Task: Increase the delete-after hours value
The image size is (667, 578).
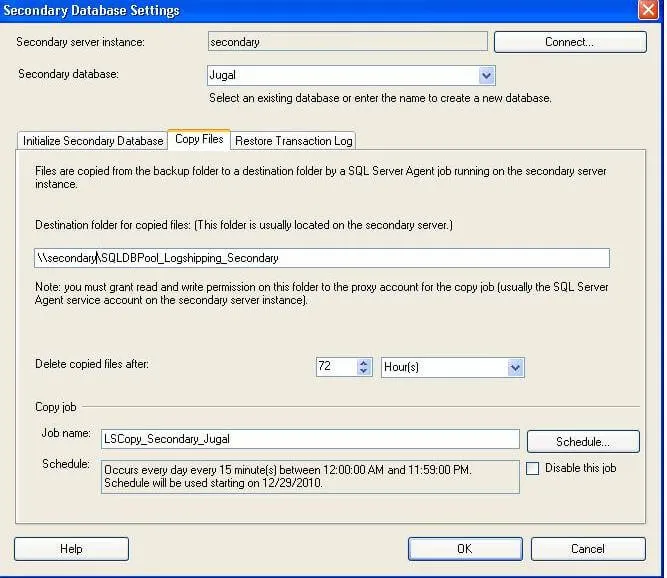Action: point(363,363)
